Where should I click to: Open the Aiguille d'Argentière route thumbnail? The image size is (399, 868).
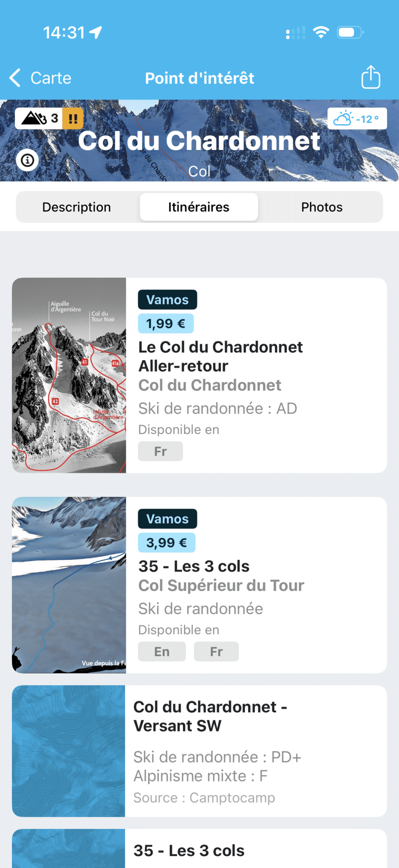[69, 375]
